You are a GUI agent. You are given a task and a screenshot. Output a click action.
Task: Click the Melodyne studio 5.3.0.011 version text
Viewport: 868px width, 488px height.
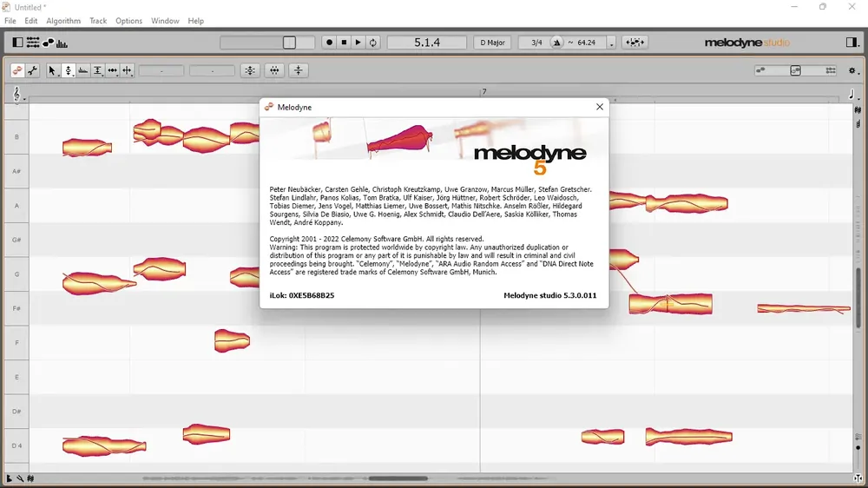pyautogui.click(x=549, y=295)
